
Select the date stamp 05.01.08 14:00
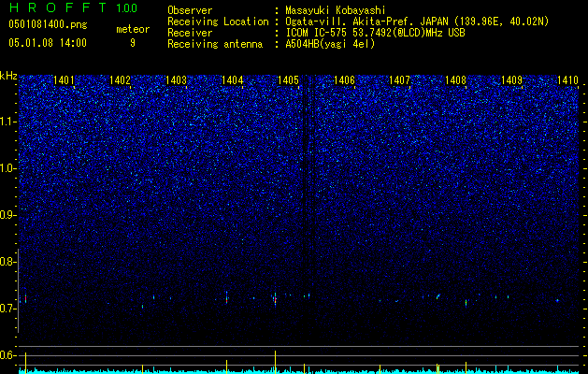[48, 43]
